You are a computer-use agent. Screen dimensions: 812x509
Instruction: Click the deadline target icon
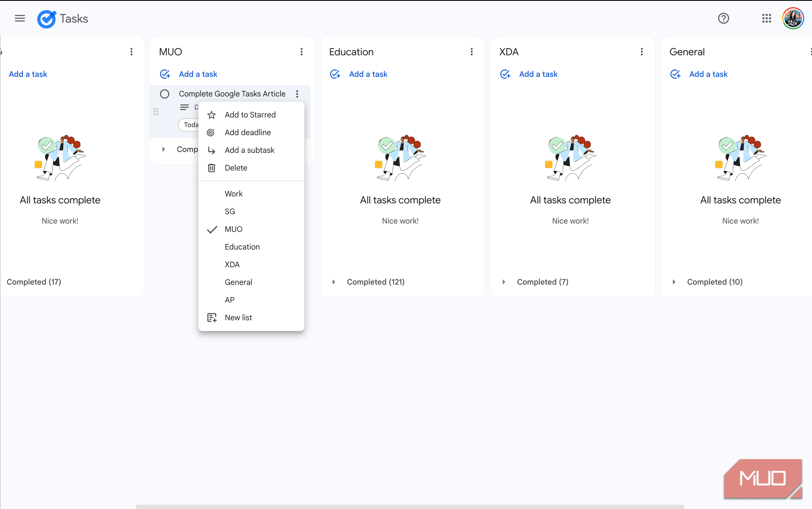click(211, 133)
